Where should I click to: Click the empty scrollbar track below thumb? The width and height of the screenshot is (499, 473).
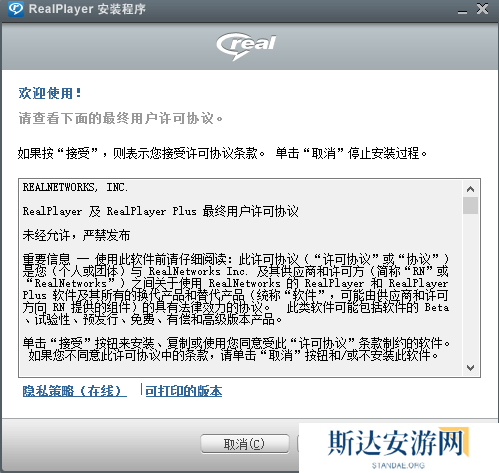point(470,287)
